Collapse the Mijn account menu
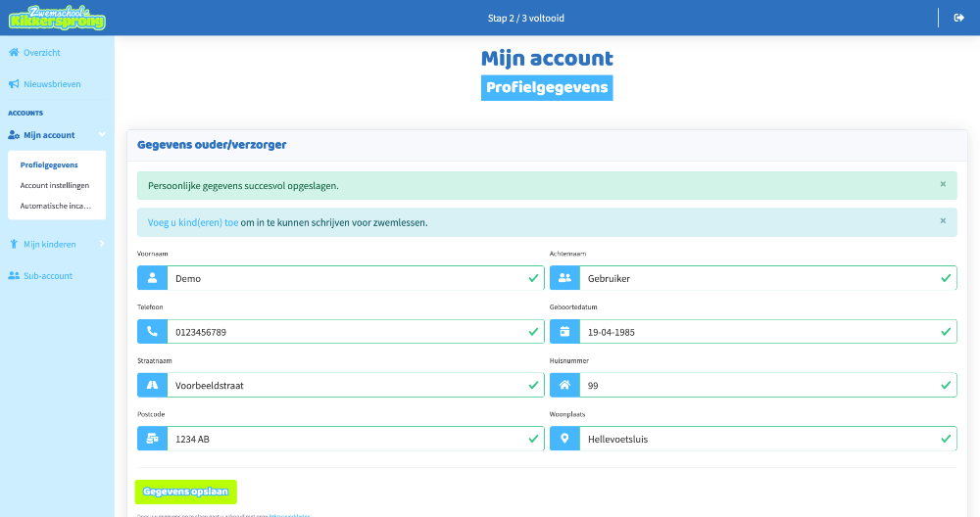Viewport: 980px width, 517px height. 101,135
